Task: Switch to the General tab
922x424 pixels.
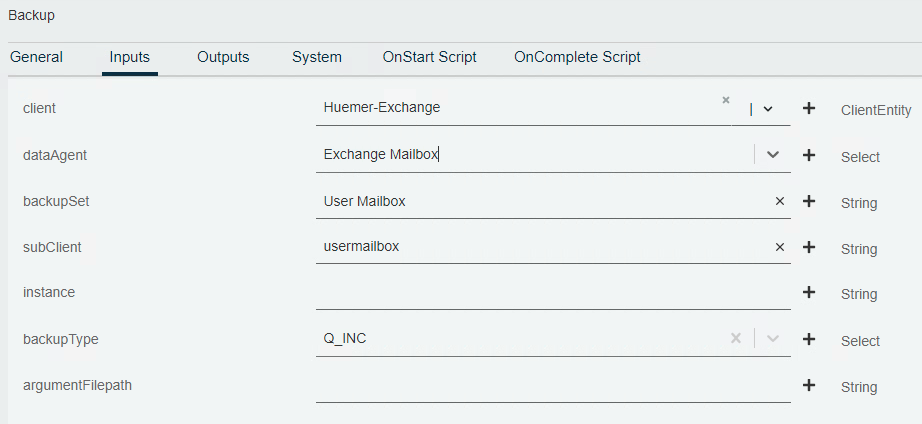Action: pyautogui.click(x=36, y=57)
